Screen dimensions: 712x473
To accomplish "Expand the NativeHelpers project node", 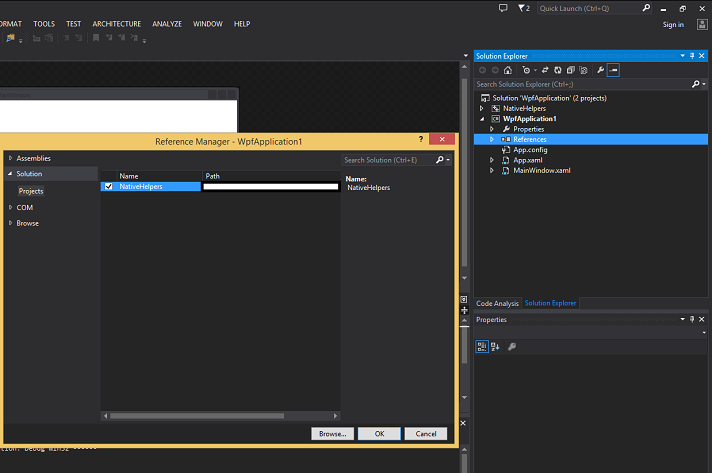I will [x=482, y=108].
